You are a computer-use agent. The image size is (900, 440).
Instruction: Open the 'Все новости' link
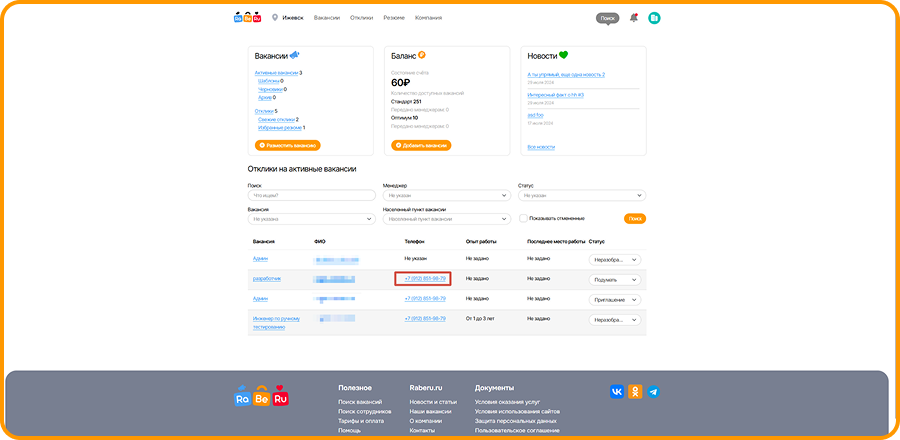[x=541, y=147]
